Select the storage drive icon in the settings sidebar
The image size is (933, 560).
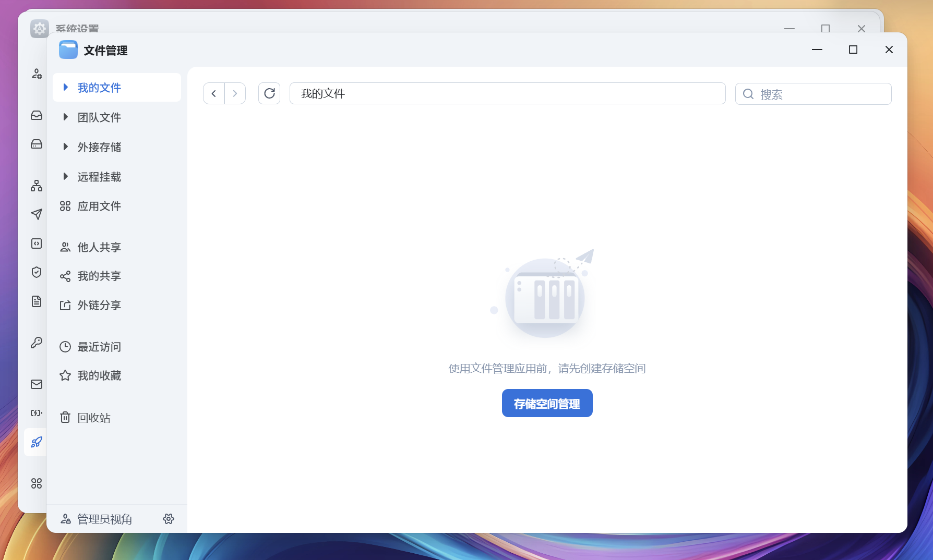(x=36, y=144)
